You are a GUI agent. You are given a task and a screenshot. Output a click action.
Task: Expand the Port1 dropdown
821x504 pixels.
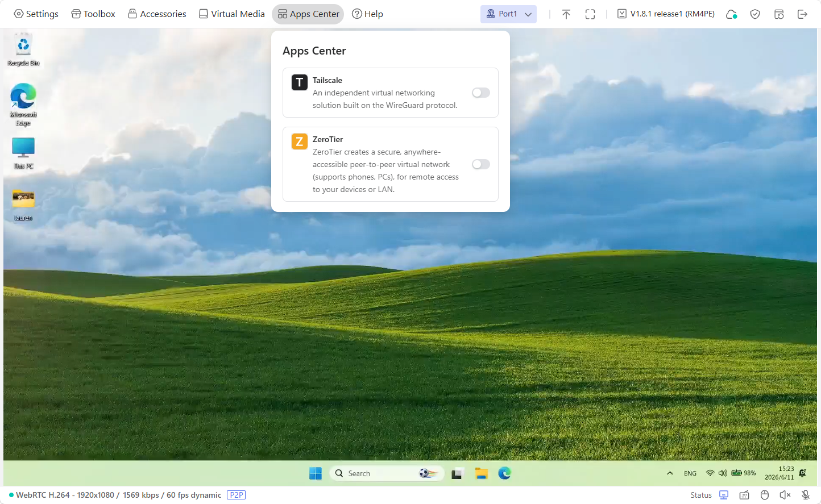pyautogui.click(x=508, y=14)
